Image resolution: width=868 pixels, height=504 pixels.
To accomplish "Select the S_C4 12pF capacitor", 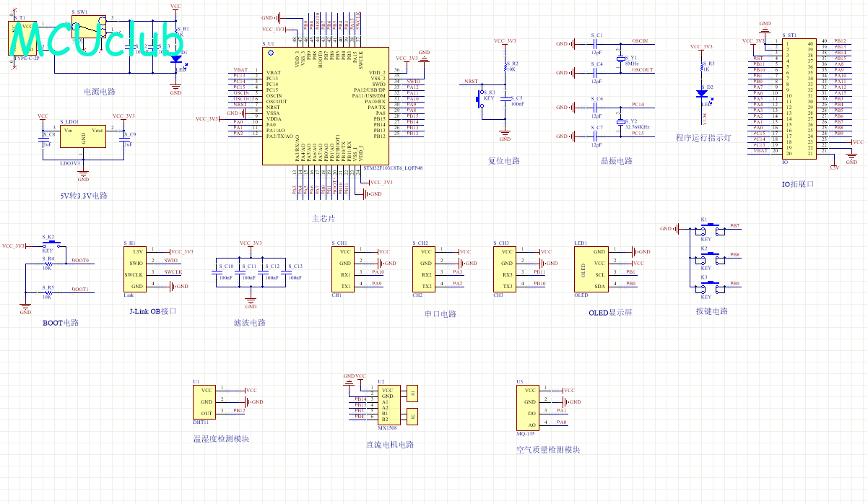I will (596, 72).
